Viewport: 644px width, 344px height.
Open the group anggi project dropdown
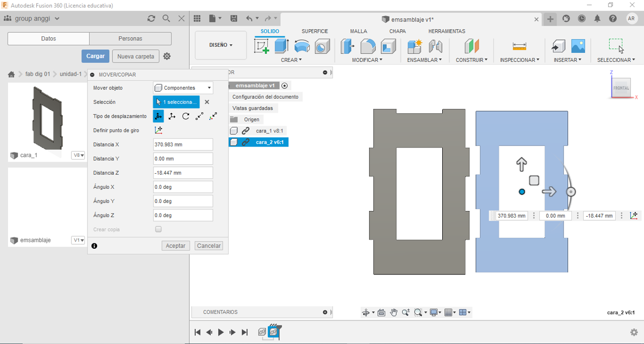32,19
